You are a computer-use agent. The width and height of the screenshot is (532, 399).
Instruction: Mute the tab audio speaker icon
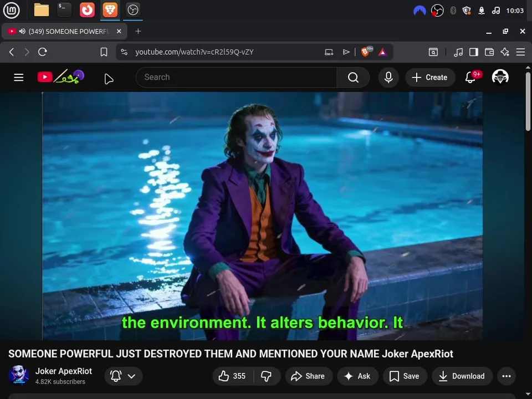coord(22,31)
